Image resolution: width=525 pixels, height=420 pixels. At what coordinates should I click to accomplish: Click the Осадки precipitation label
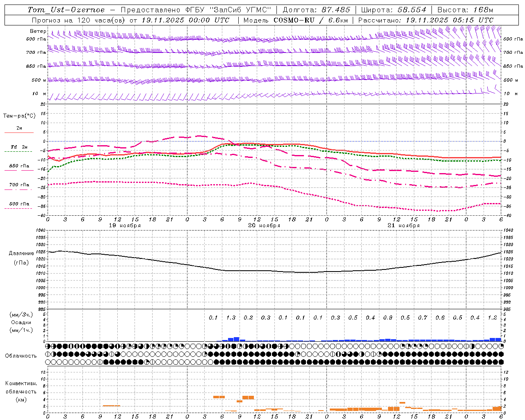pyautogui.click(x=21, y=322)
